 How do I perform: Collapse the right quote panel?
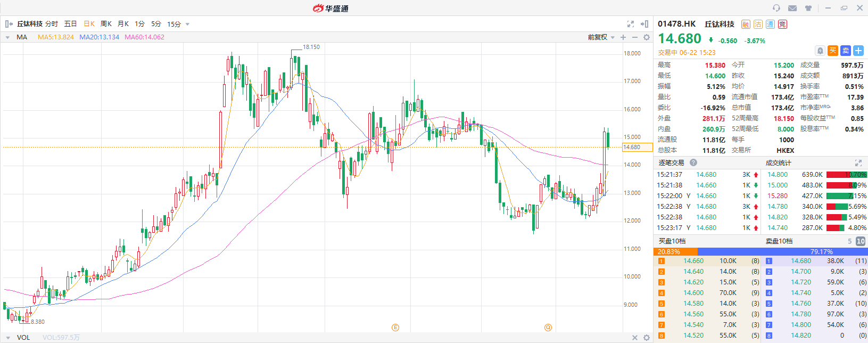[644, 24]
